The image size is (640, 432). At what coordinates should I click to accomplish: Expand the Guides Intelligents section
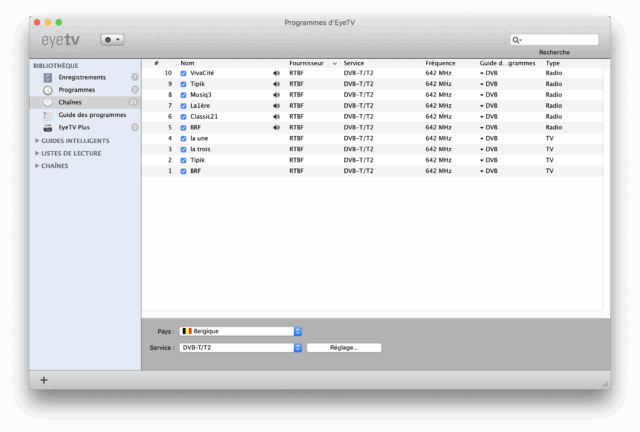pos(38,141)
